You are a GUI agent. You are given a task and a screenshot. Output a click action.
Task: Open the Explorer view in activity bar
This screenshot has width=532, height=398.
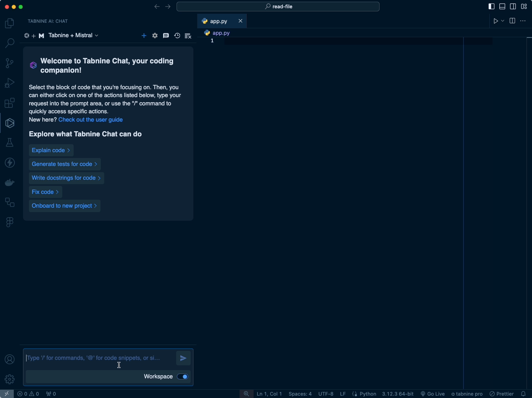[x=10, y=23]
